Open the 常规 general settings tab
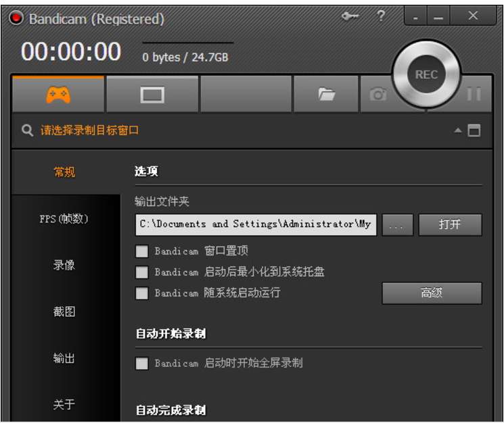Image resolution: width=504 pixels, height=423 pixels. click(64, 172)
